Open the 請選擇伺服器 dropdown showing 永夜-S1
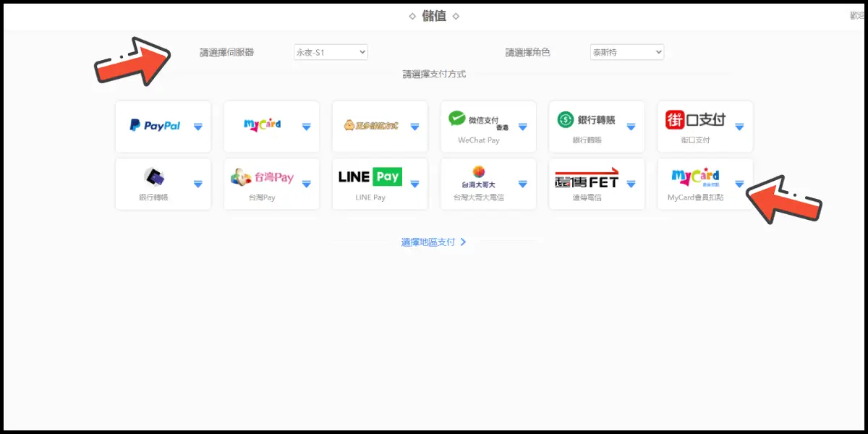This screenshot has height=434, width=868. click(331, 52)
